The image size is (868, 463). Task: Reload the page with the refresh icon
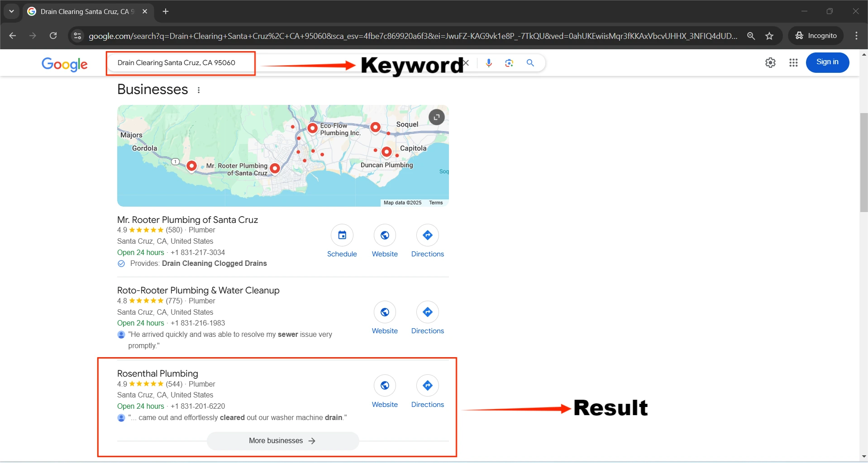click(53, 36)
